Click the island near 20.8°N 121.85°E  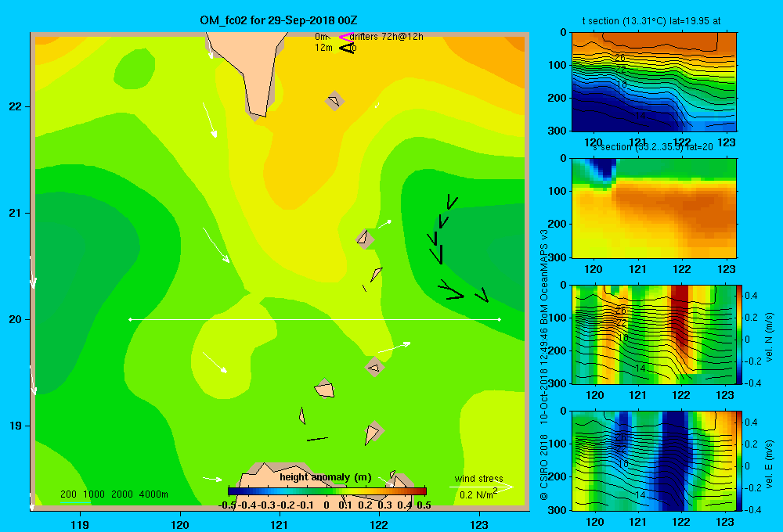(365, 239)
